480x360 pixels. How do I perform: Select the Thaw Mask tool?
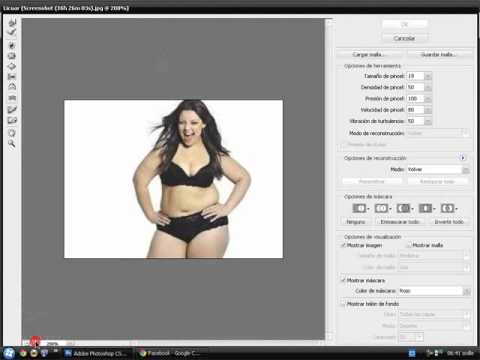[12, 120]
